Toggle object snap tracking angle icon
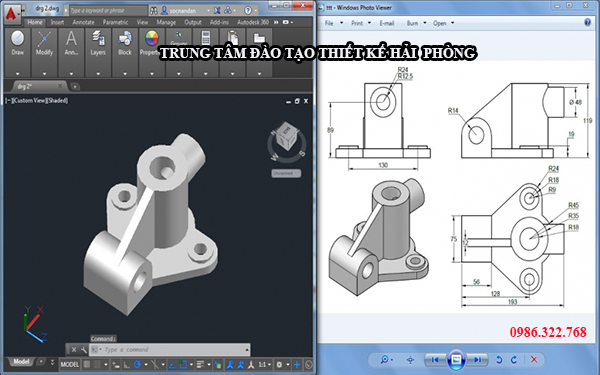 coord(172,365)
